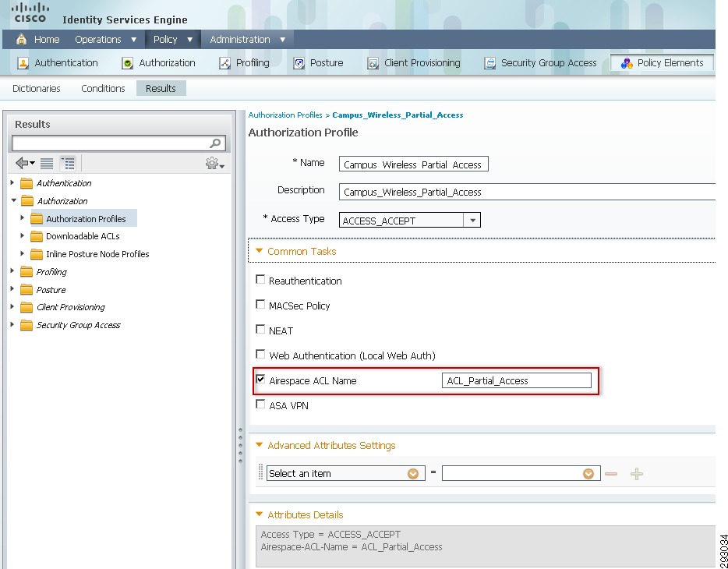Click the Inline Posture Node Profiles folder icon
The height and width of the screenshot is (569, 728).
37,254
